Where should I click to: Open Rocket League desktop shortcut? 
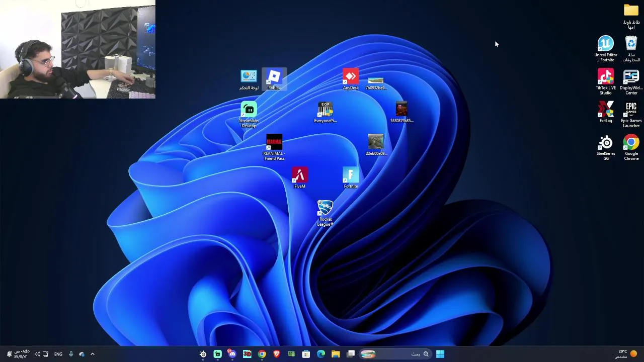325,214
